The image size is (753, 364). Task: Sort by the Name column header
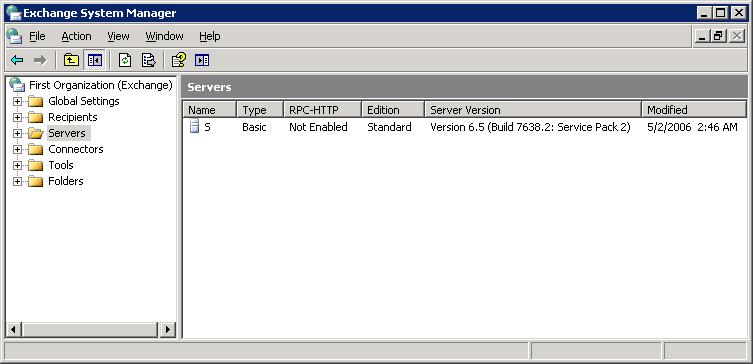[x=209, y=109]
